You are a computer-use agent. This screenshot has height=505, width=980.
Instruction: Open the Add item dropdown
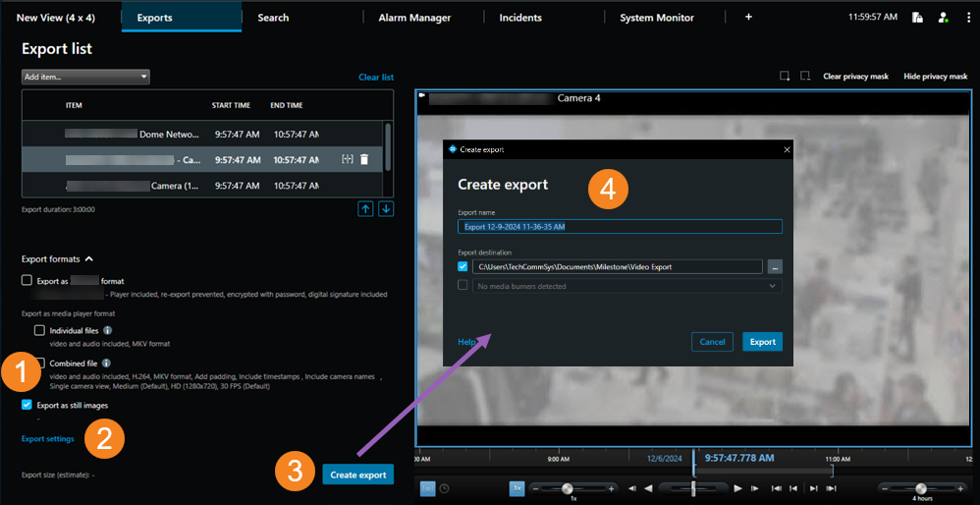point(85,77)
